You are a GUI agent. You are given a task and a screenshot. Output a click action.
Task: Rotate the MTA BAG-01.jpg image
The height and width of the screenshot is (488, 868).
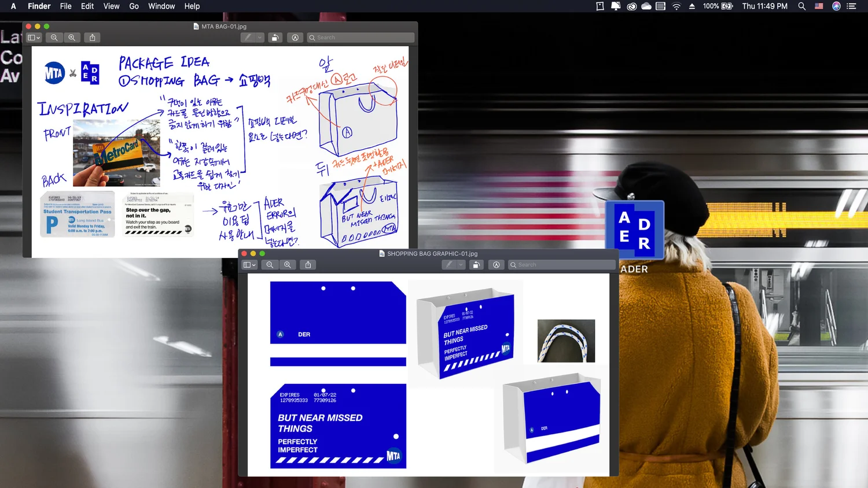[x=275, y=38]
